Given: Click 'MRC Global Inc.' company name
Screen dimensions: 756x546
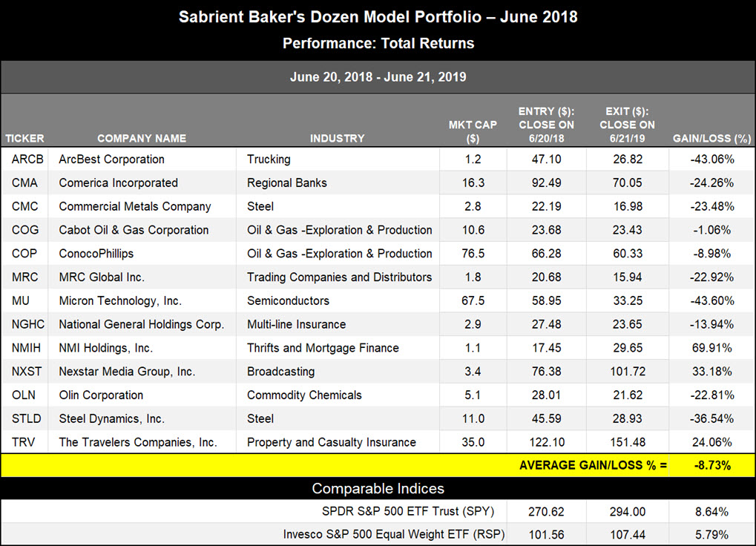Looking at the screenshot, I should (x=101, y=277).
